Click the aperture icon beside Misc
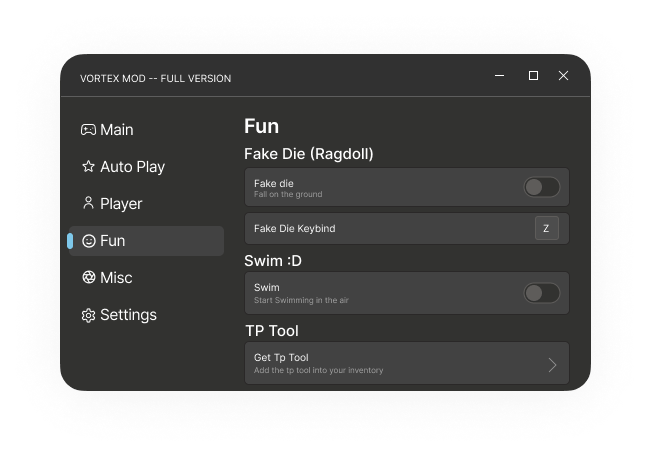Image resolution: width=651 pixels, height=456 pixels. coord(88,277)
